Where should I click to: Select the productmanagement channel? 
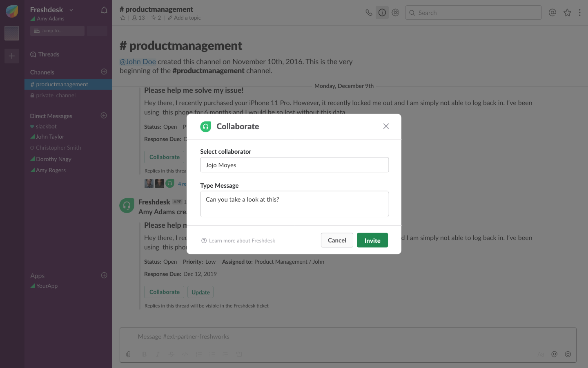point(68,84)
